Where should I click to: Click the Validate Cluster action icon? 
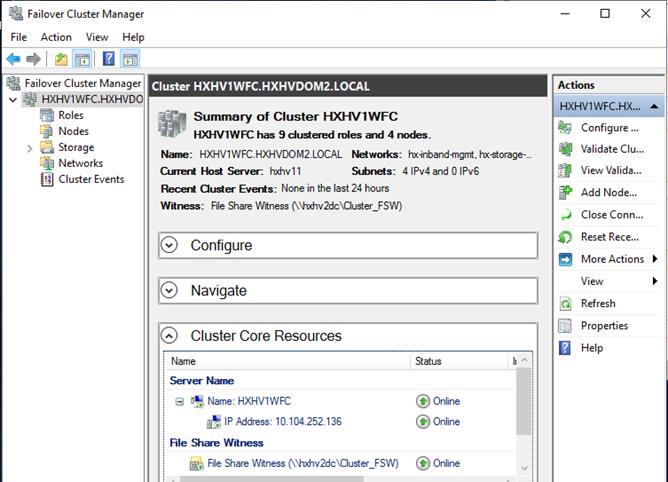tap(565, 149)
